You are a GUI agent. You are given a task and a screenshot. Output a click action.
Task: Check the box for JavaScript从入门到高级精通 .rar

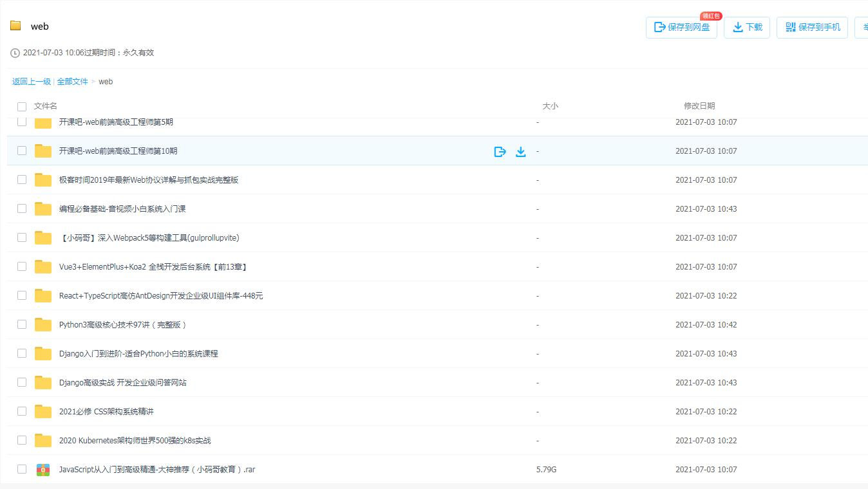[22, 469]
